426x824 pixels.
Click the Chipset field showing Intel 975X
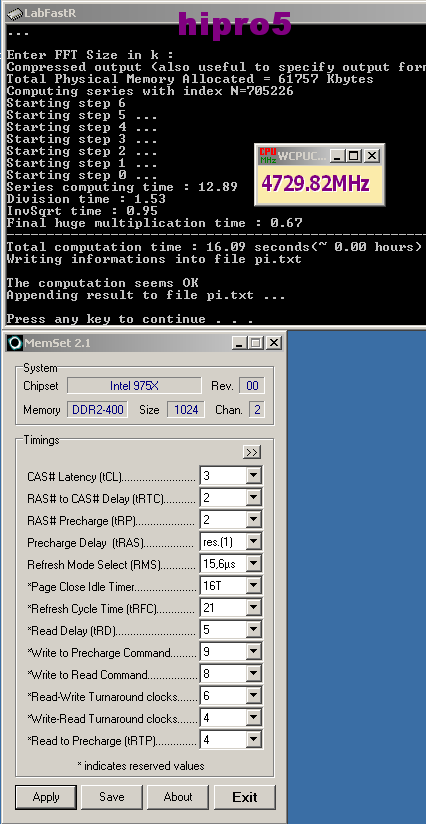tap(134, 385)
